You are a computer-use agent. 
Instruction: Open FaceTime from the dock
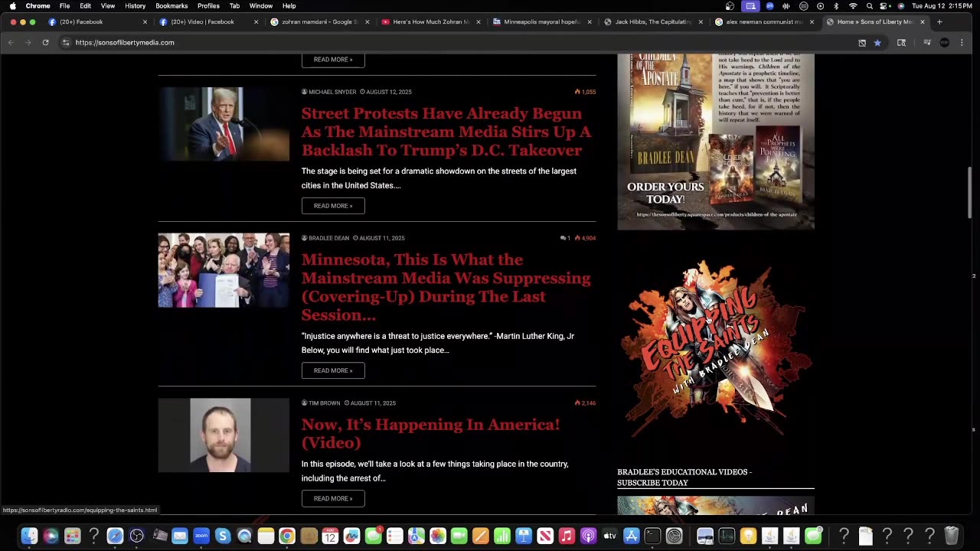[x=459, y=536]
